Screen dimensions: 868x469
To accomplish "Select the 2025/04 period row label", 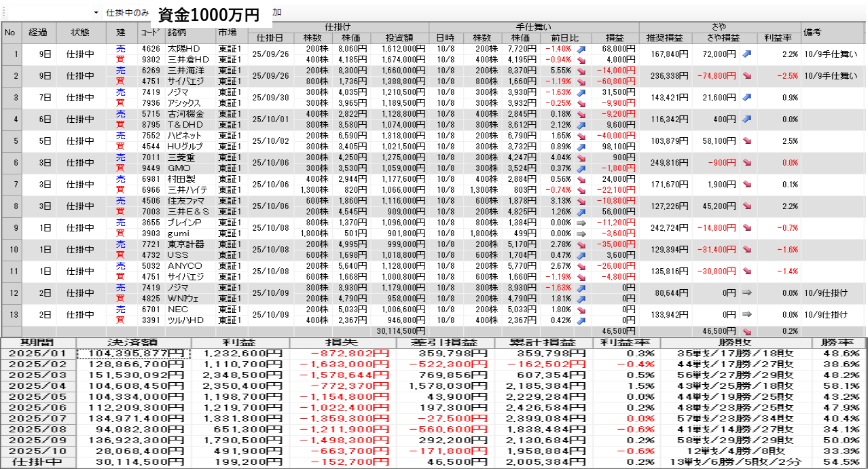I will 38,386.
